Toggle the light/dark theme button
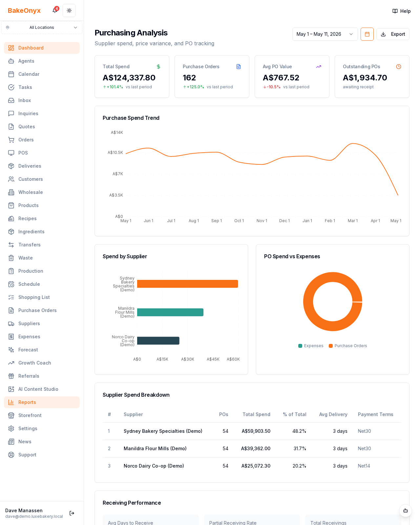 point(69,10)
